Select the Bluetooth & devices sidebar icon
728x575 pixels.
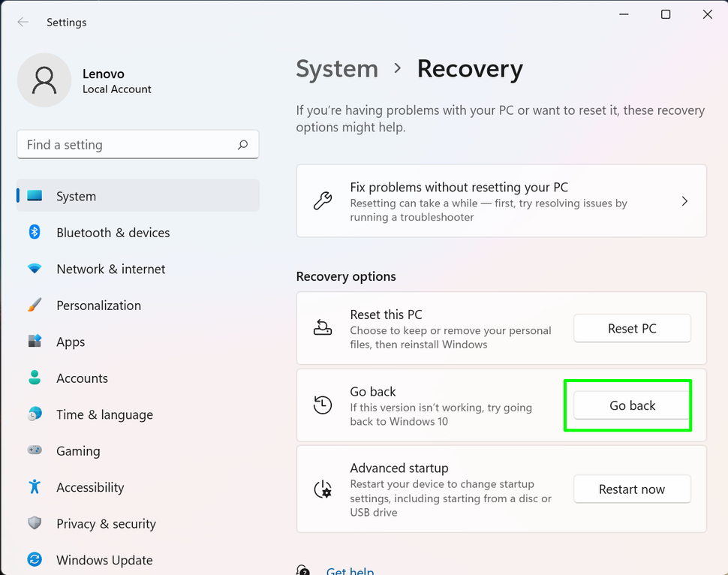[35, 233]
